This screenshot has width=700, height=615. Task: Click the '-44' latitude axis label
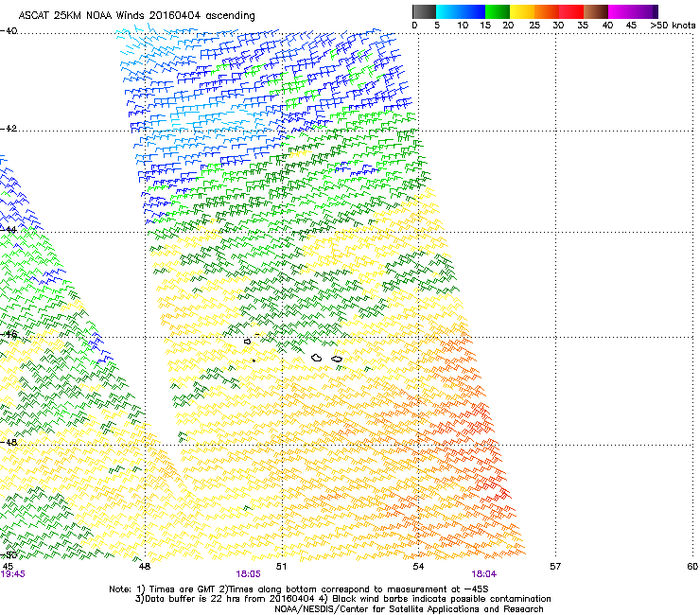(9, 230)
